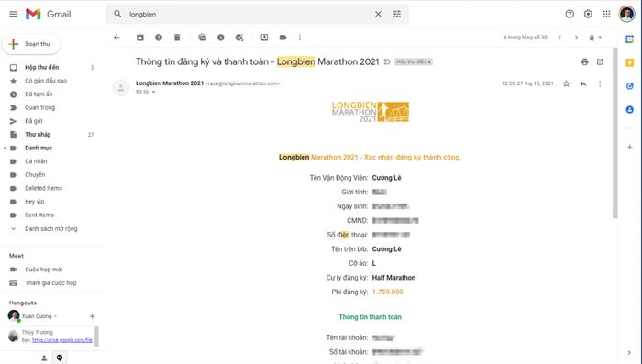This screenshot has height=364, width=642.
Task: Open Google Keep side panel
Action: click(630, 62)
